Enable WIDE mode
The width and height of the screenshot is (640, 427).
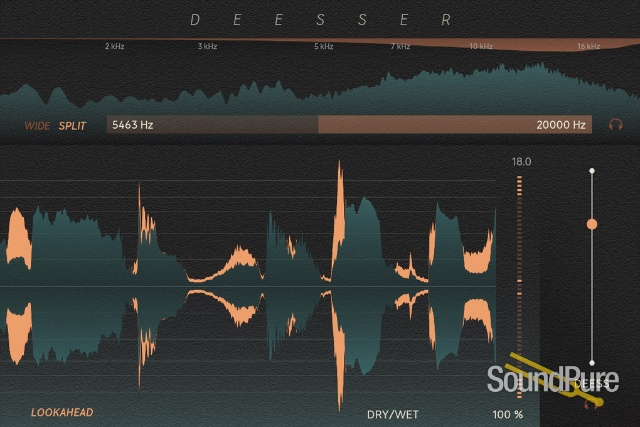[x=37, y=126]
